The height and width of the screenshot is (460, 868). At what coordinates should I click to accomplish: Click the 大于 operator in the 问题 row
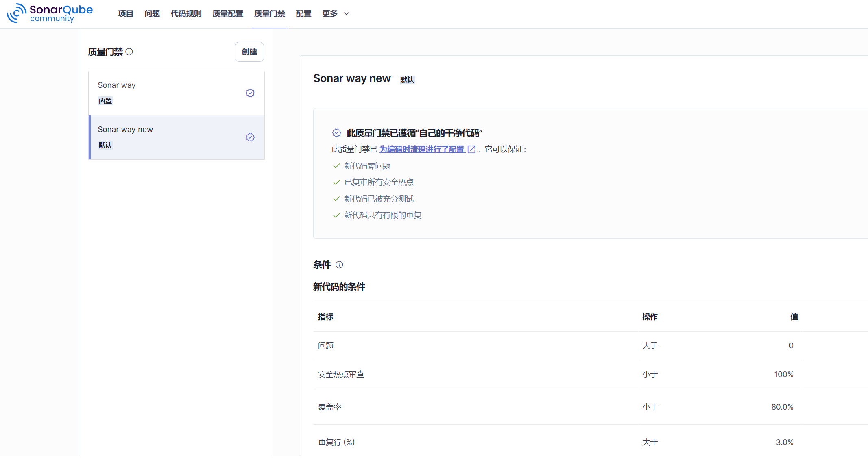click(650, 346)
